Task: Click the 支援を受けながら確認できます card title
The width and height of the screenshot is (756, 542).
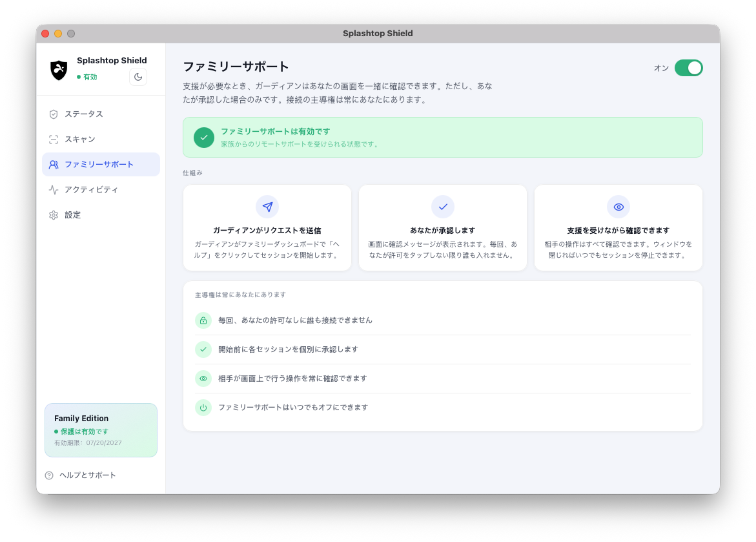Action: (618, 231)
